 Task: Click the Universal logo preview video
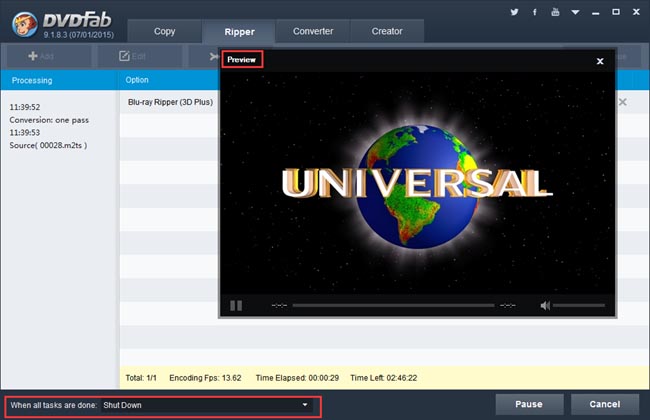tap(417, 183)
